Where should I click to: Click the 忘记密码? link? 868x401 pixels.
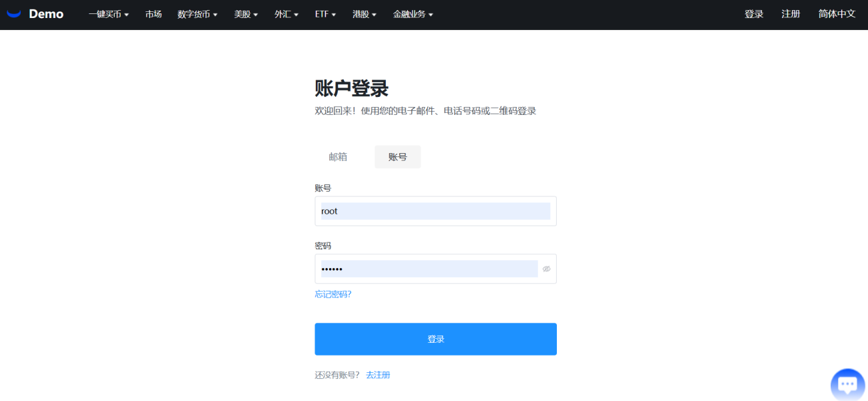pyautogui.click(x=333, y=294)
